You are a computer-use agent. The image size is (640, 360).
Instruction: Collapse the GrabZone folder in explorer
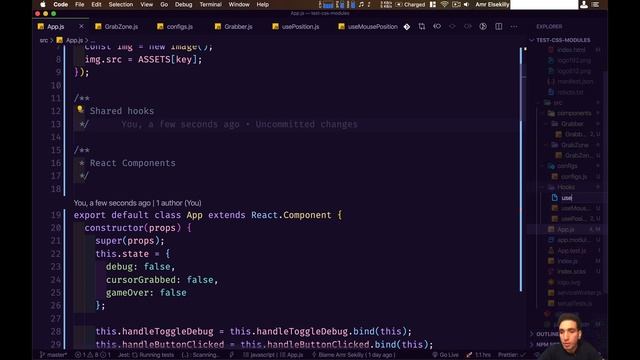point(574,145)
